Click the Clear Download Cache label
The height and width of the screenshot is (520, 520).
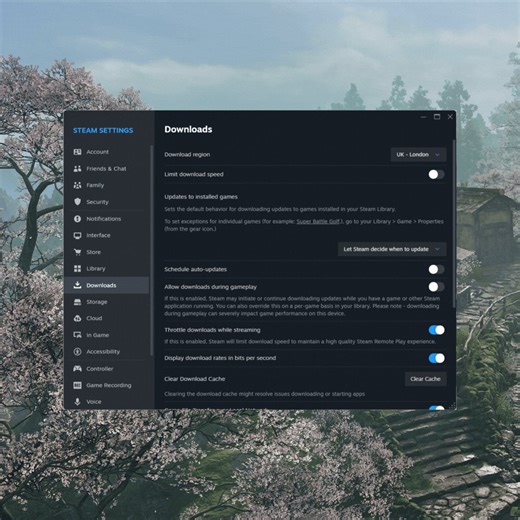(195, 379)
